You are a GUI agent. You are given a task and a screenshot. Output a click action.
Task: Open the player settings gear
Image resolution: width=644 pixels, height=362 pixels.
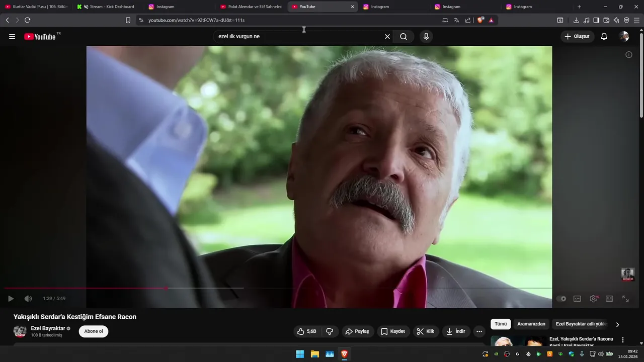click(x=594, y=299)
